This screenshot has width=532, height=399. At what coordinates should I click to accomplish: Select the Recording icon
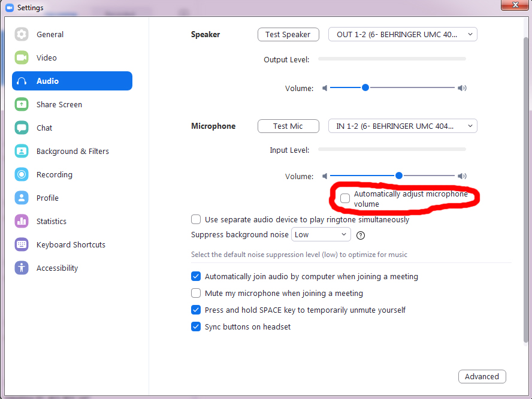pos(22,174)
